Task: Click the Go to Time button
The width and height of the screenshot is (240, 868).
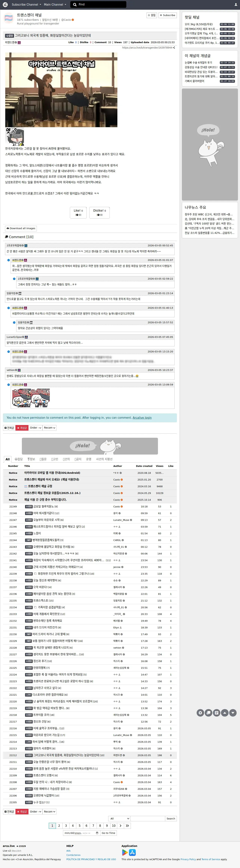Action: (109, 833)
